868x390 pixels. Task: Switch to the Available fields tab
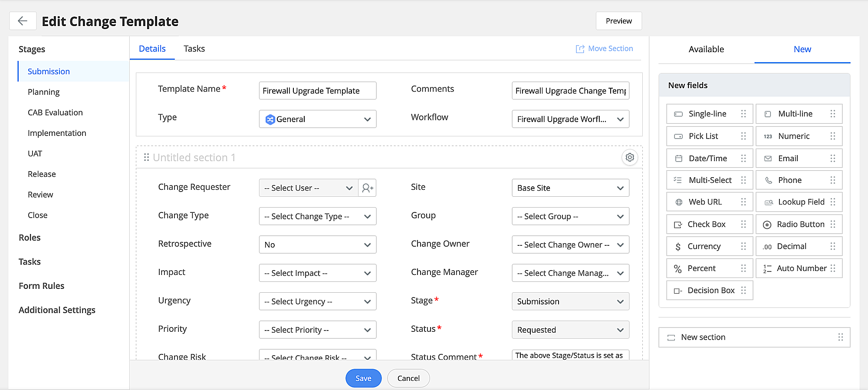pyautogui.click(x=706, y=50)
